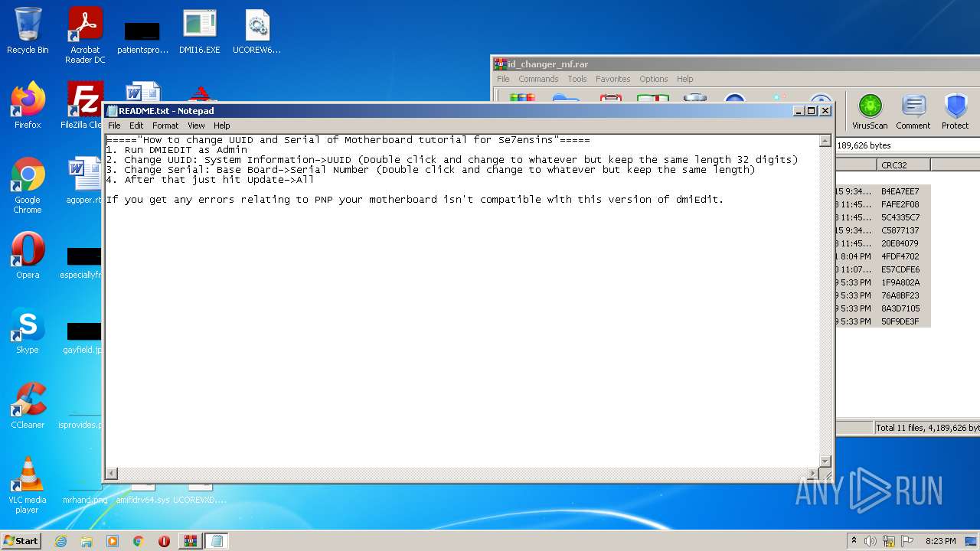The image size is (980, 551).
Task: Show hidden tray icons arrow
Action: coord(854,541)
